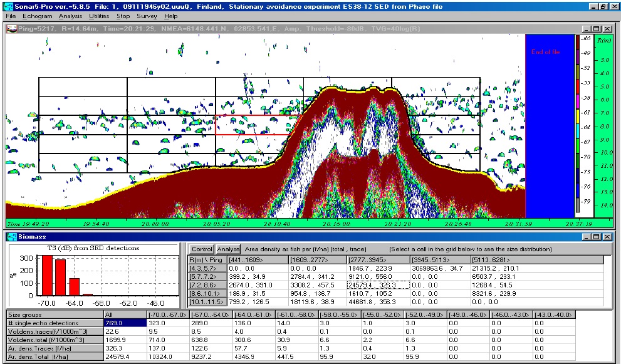Open the Echogram menu
Screen dimensions: 621x364
(x=38, y=16)
